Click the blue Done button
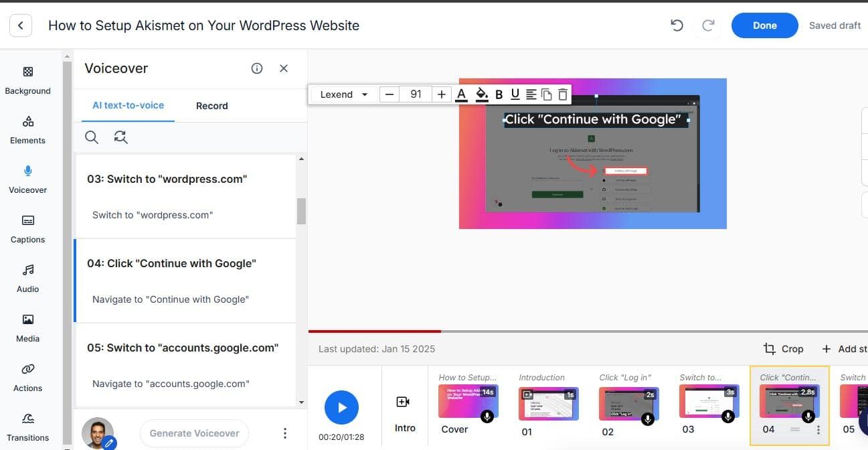Viewport: 868px width, 450px height. 764,25
